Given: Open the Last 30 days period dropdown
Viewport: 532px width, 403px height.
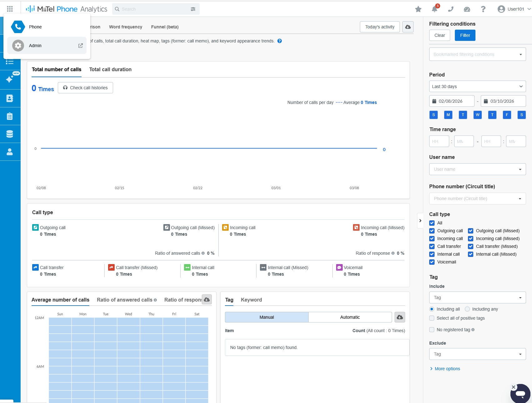Looking at the screenshot, I should tap(477, 86).
